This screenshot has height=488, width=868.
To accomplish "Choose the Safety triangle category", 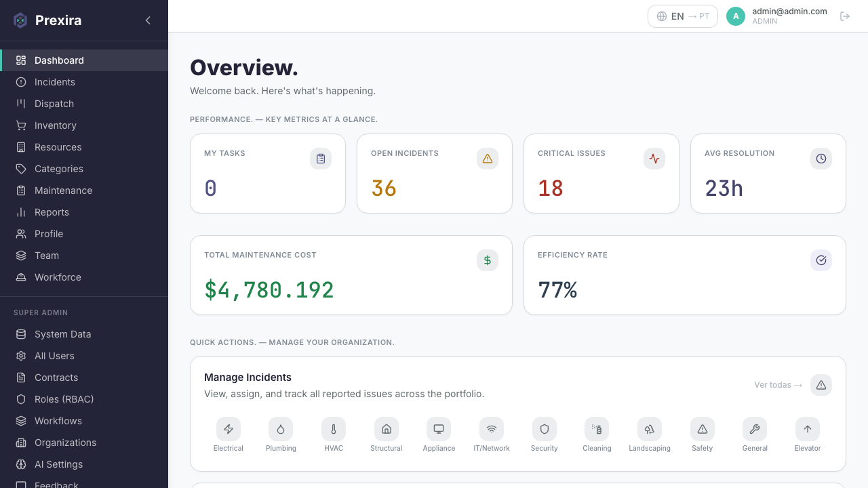I will [x=703, y=434].
